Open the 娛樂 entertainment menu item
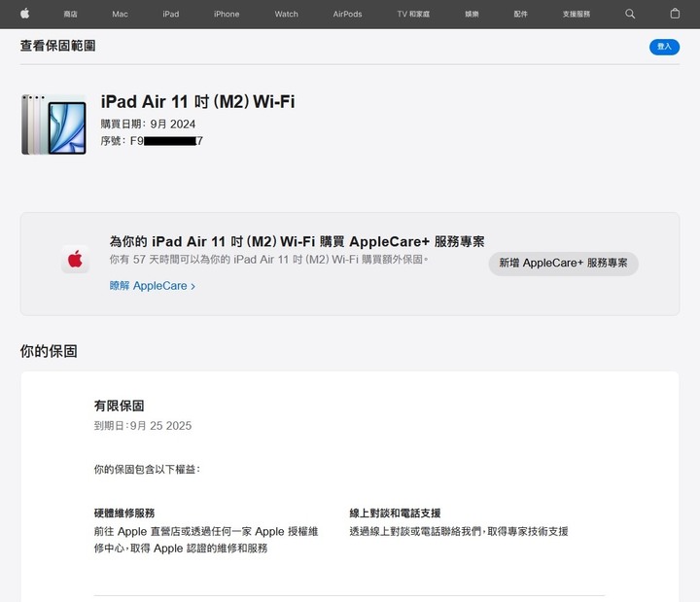 coord(472,15)
